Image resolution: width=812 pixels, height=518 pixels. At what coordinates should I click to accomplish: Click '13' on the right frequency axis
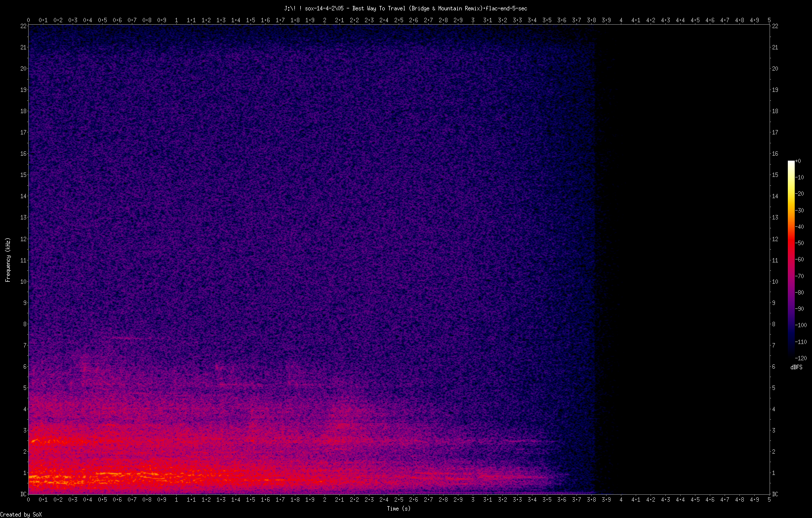[x=775, y=217]
